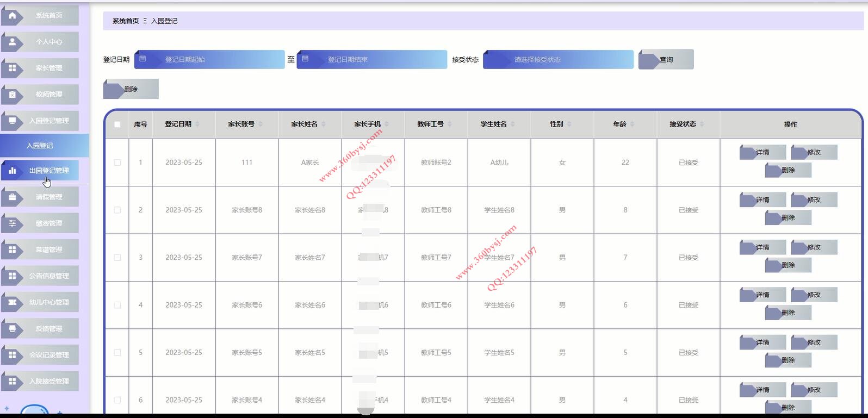
Task: Check the checkbox for row 1
Action: coord(117,163)
